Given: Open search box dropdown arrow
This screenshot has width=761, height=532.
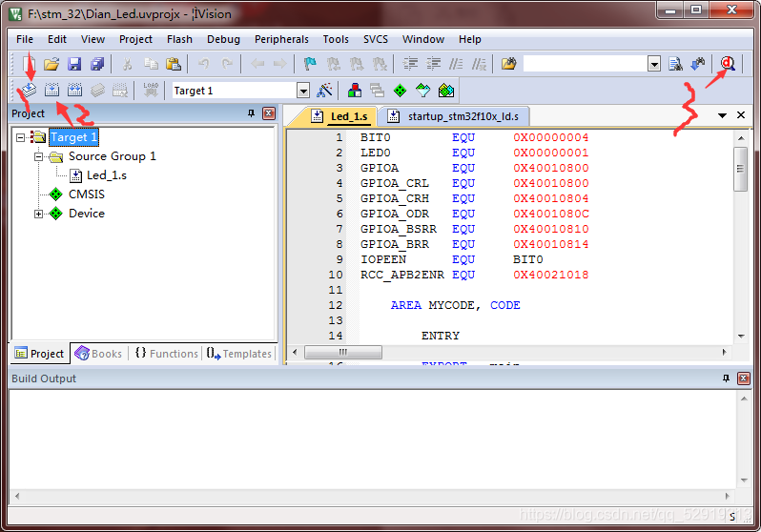Looking at the screenshot, I should pyautogui.click(x=654, y=64).
